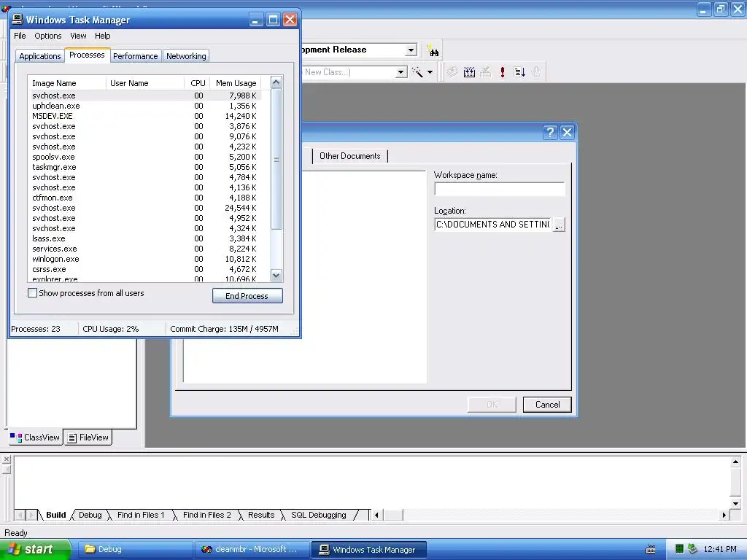Select the Processes tab
747x560 pixels.
pyautogui.click(x=87, y=55)
